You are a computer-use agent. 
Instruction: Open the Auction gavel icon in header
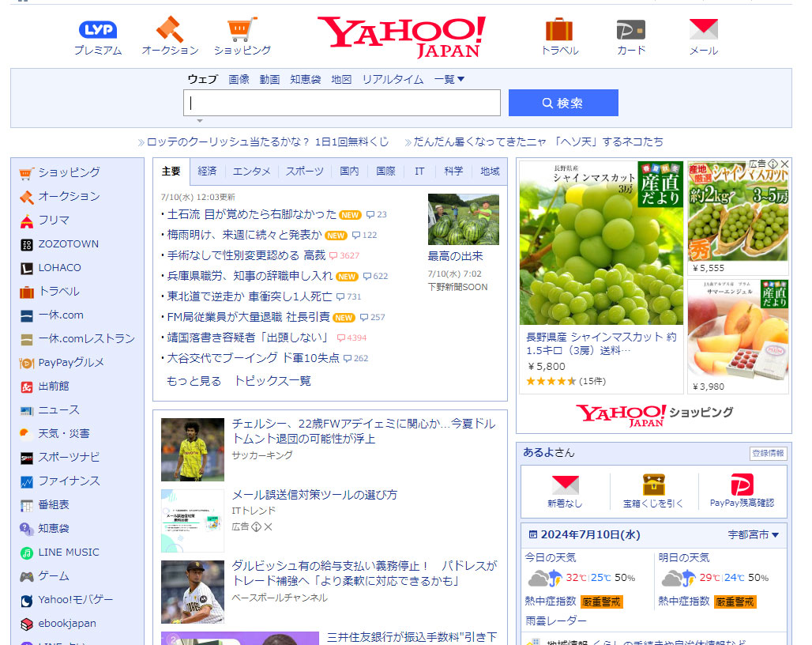(170, 29)
